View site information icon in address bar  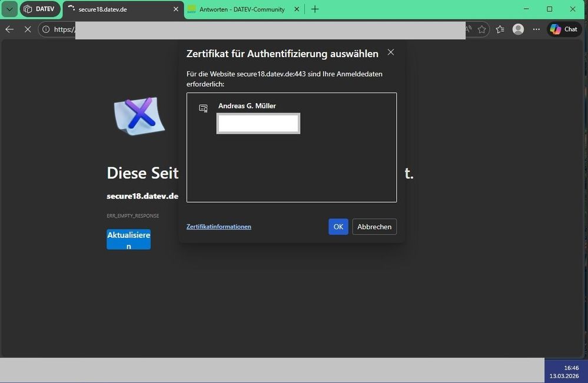tap(46, 29)
